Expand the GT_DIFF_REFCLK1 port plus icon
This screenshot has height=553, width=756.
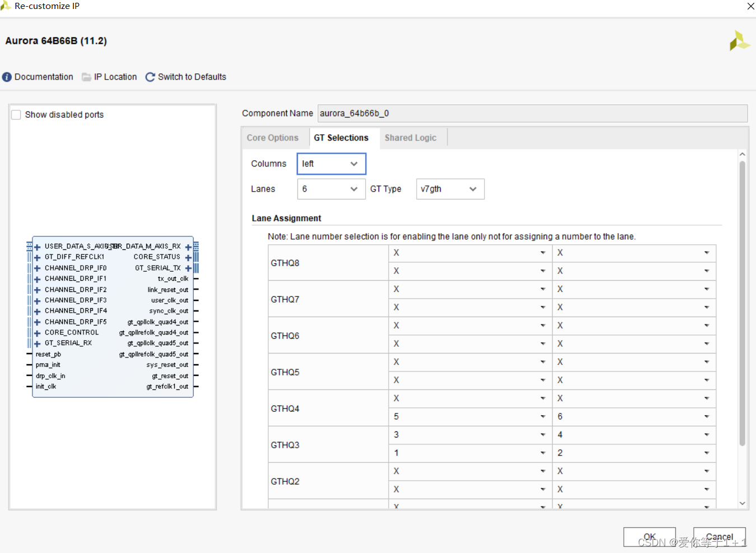[37, 258]
